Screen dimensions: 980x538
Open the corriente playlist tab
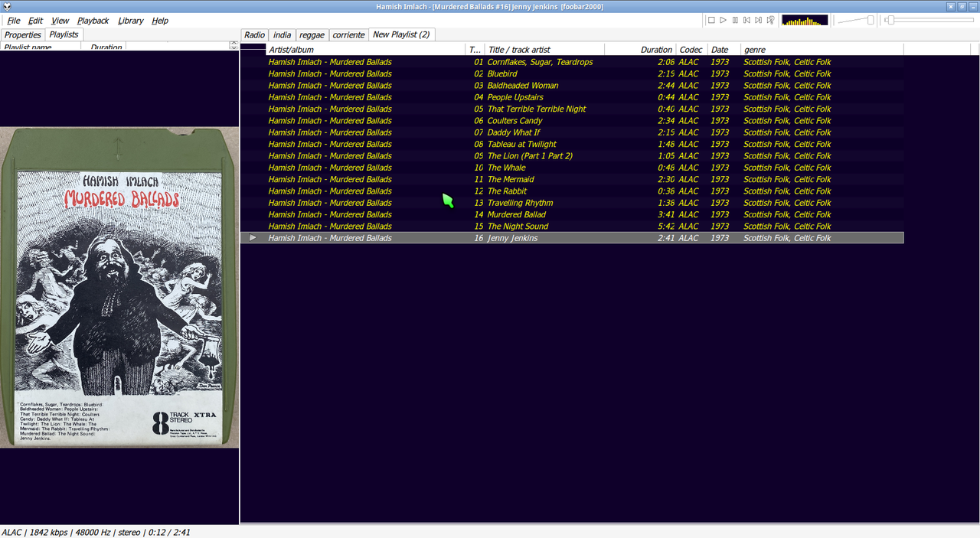point(348,34)
